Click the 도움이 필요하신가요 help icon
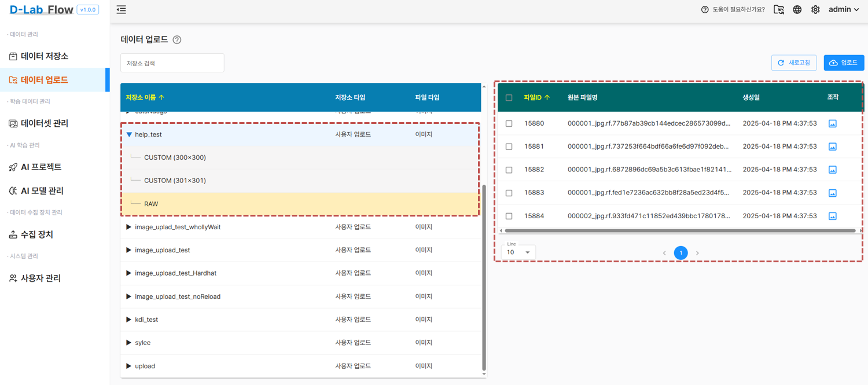The image size is (868, 385). 705,10
